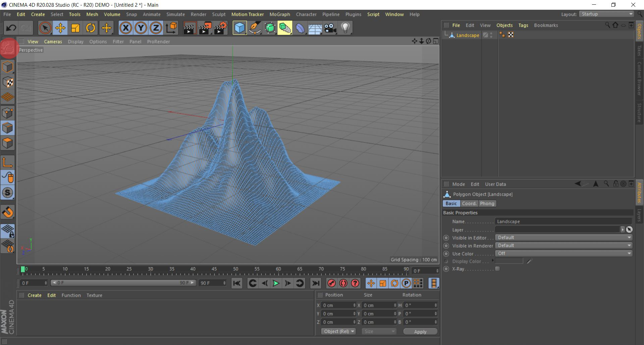
Task: Expand the Display Color triangle
Action: click(x=493, y=261)
